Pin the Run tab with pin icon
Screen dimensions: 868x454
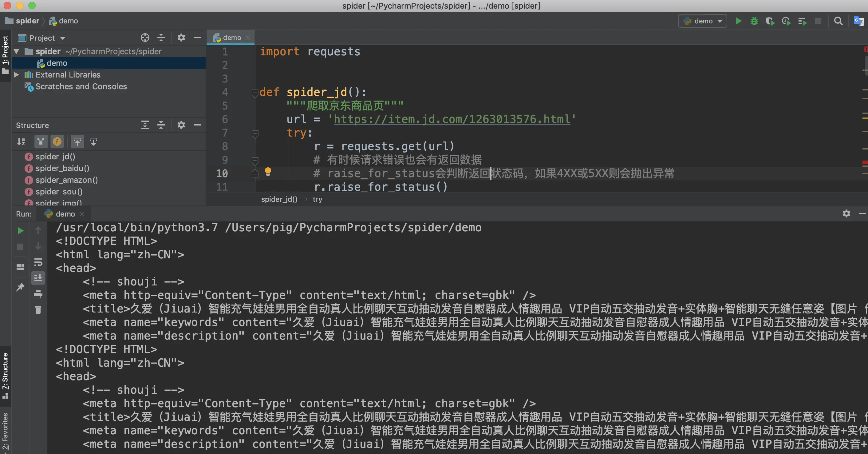point(20,287)
